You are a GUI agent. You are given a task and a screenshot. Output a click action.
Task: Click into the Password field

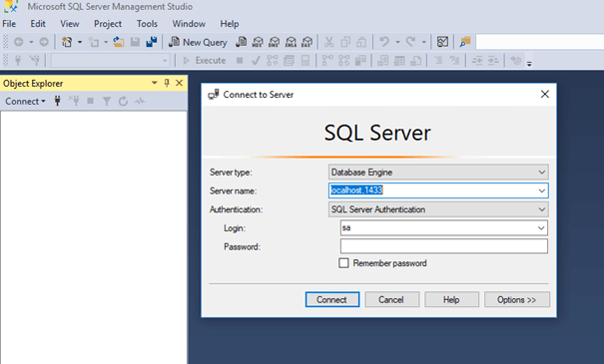[x=443, y=246]
